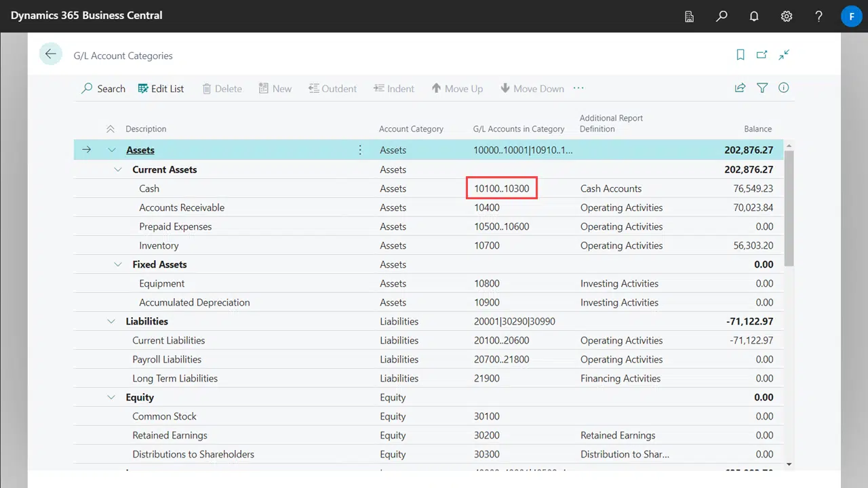Collapse the Fixed Assets group

click(118, 264)
